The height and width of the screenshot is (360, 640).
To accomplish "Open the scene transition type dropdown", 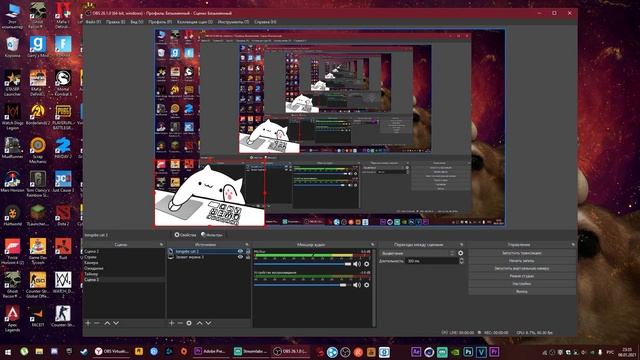I will point(418,253).
